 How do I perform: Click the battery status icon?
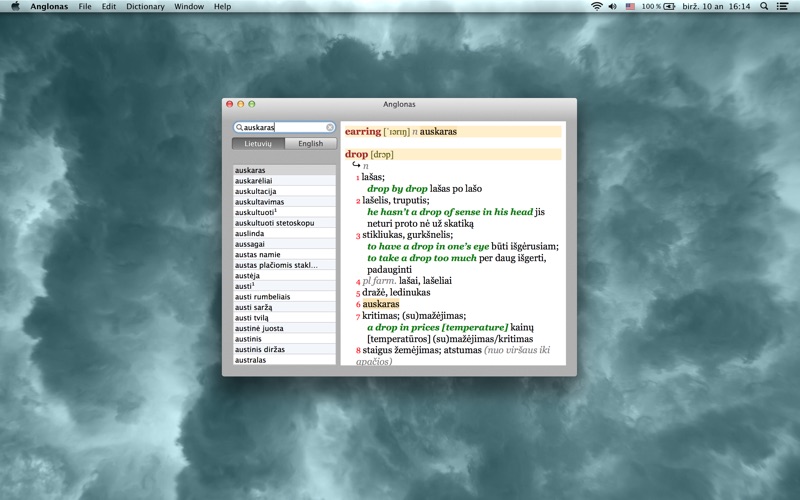(x=659, y=6)
